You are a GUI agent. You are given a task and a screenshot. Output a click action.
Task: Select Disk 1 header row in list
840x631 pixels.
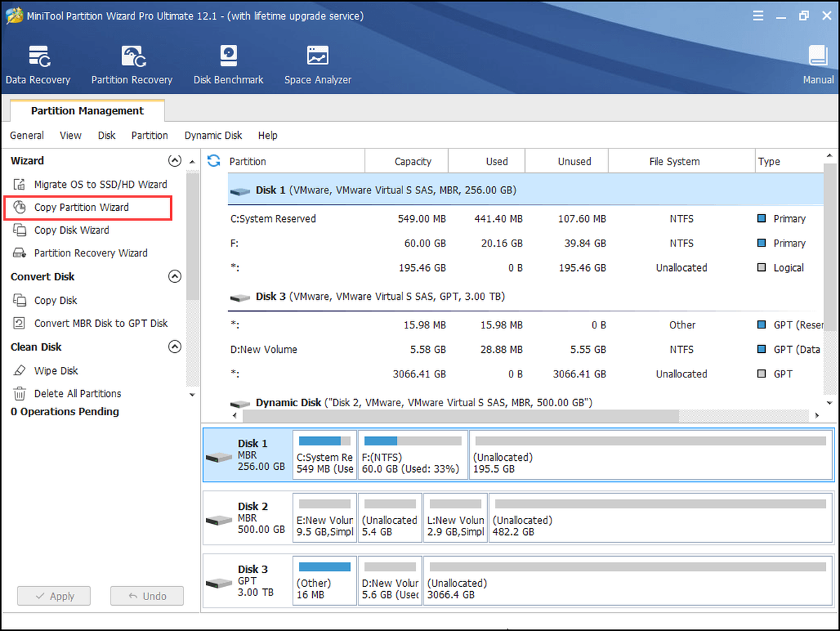[525, 190]
